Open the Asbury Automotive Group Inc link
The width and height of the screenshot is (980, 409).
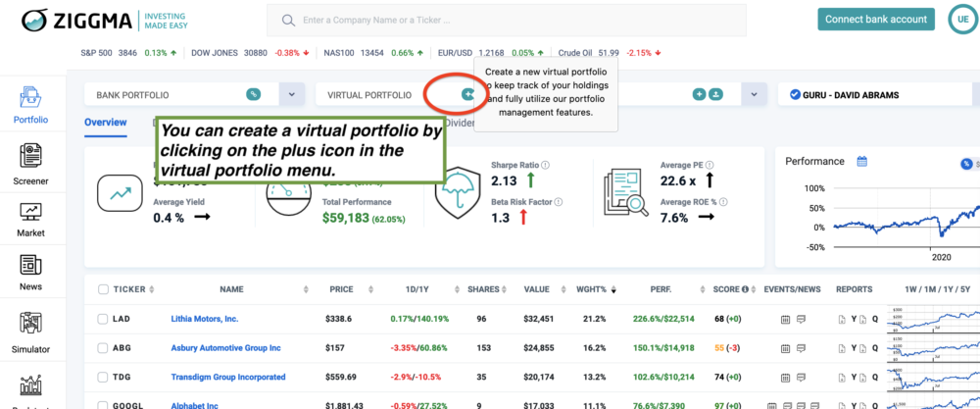click(225, 348)
